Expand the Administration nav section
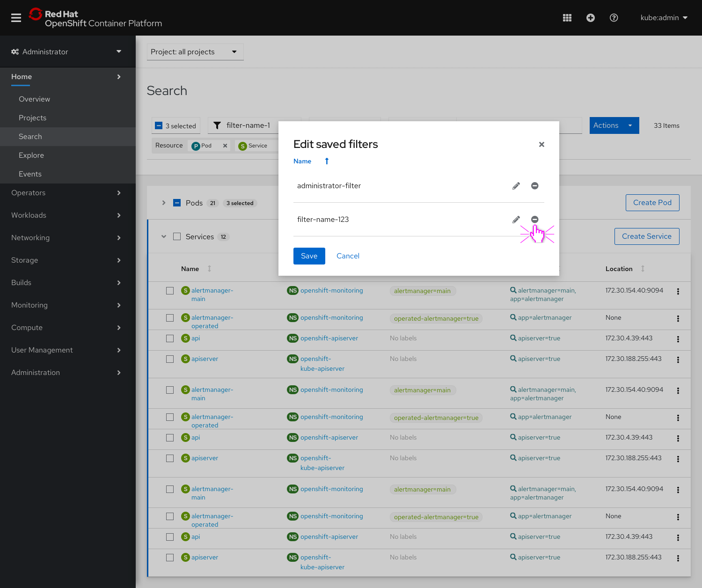 pos(67,373)
